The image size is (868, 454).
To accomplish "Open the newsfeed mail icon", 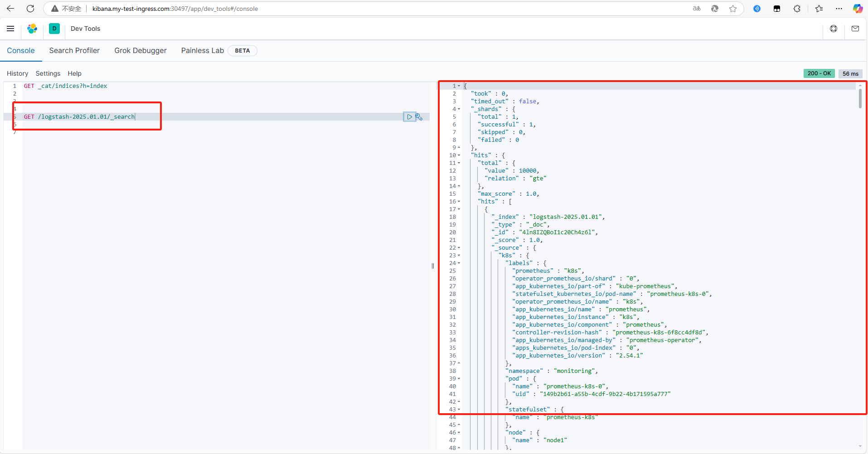I will (x=855, y=29).
